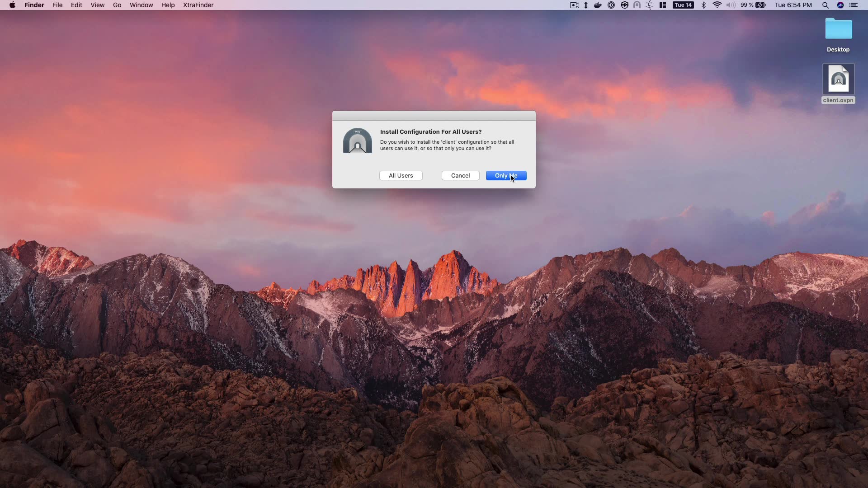Click the 1Password menu bar icon
This screenshot has height=488, width=868.
[611, 5]
